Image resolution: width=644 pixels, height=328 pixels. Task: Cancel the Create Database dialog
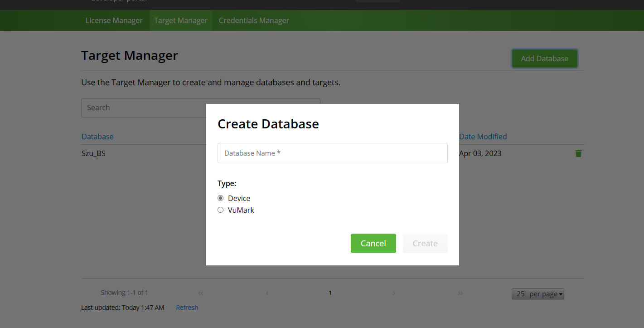click(x=373, y=244)
